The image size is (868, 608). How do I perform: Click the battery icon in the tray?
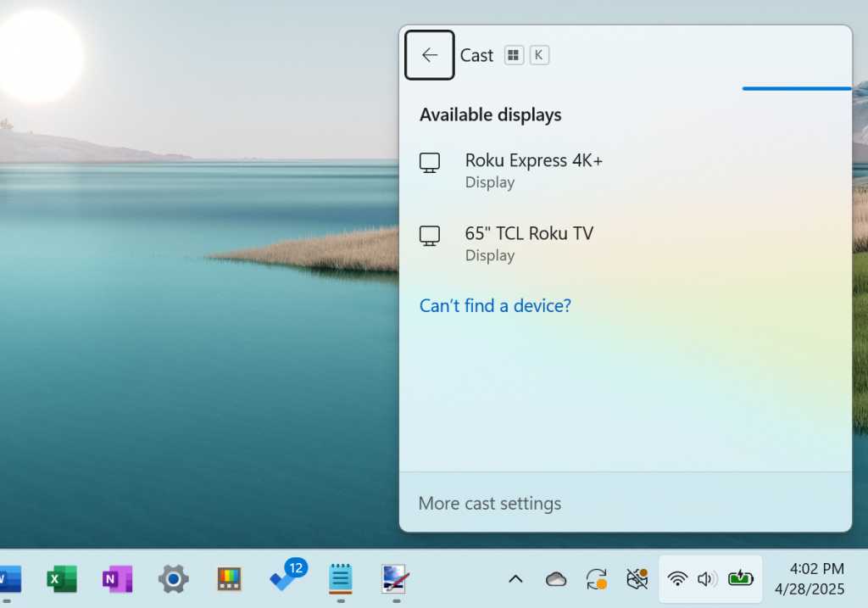click(x=741, y=579)
